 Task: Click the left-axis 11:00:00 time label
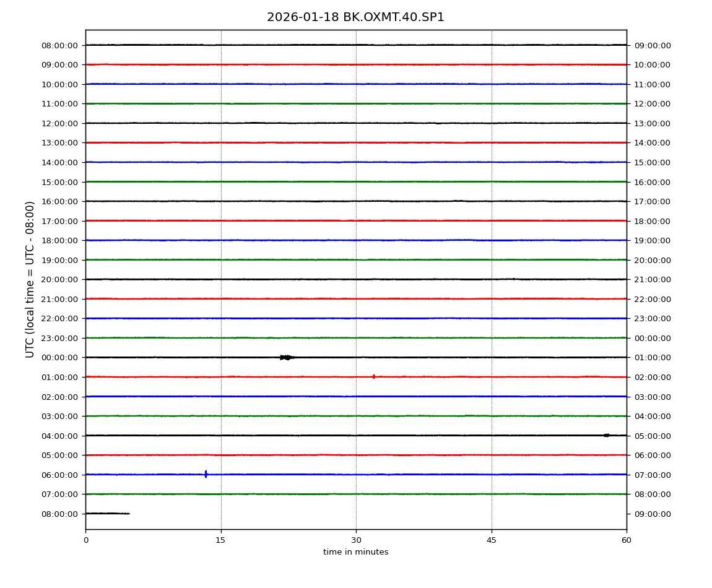pyautogui.click(x=60, y=104)
